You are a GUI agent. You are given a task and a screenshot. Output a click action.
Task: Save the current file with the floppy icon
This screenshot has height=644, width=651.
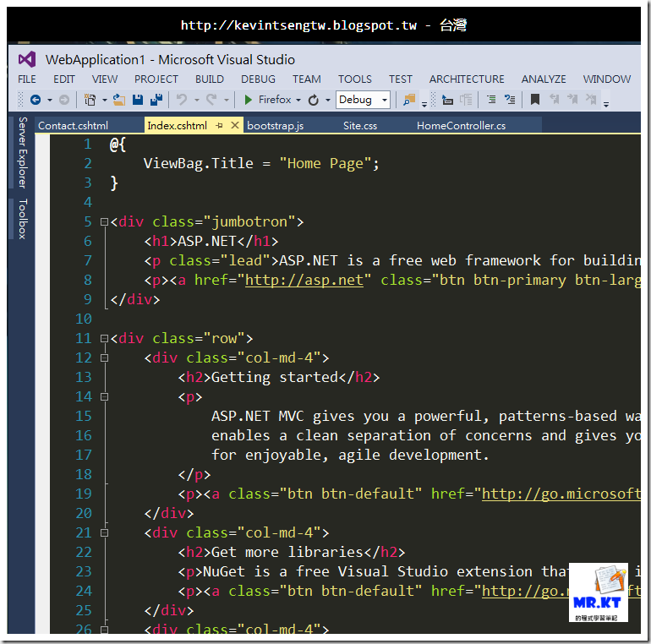click(x=138, y=100)
